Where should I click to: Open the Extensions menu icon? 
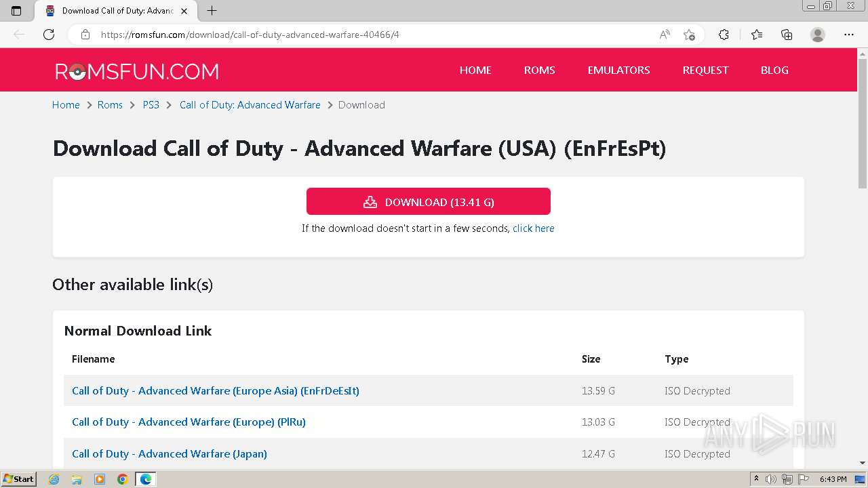click(724, 35)
